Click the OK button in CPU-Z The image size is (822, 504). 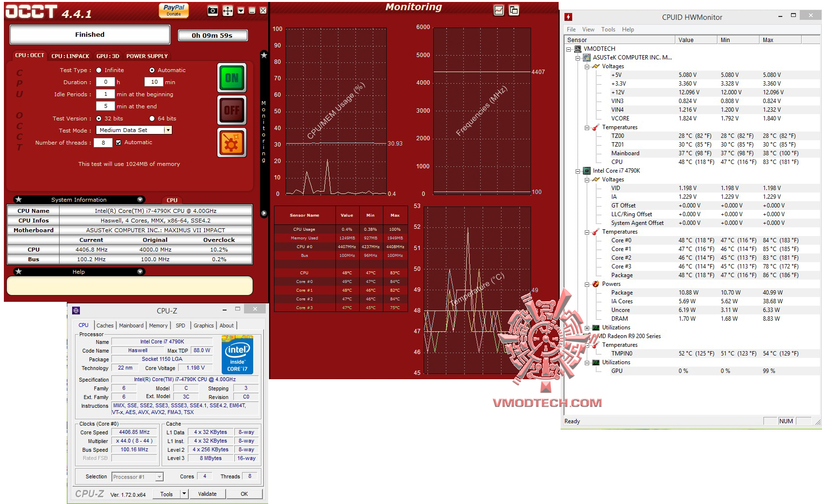click(244, 494)
